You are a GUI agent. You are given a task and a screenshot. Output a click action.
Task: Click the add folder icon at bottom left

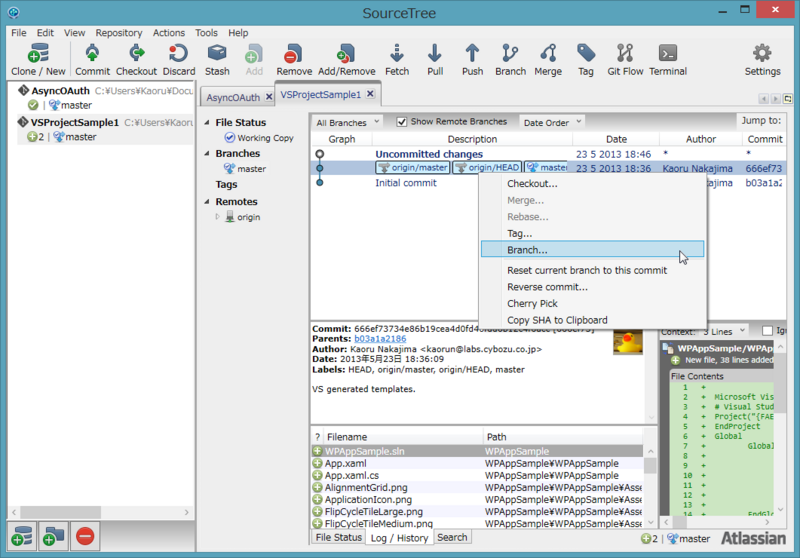54,537
